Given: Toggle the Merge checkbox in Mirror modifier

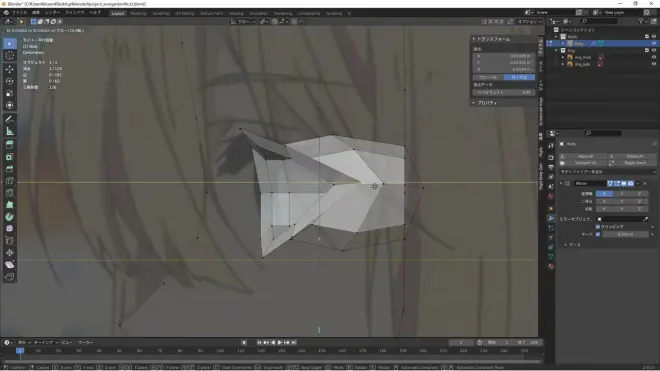Looking at the screenshot, I should pyautogui.click(x=598, y=234).
